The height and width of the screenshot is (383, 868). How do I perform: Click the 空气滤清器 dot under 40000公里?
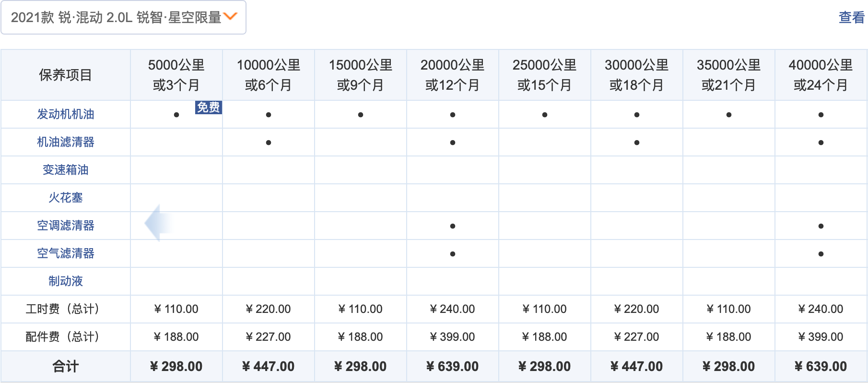(821, 254)
